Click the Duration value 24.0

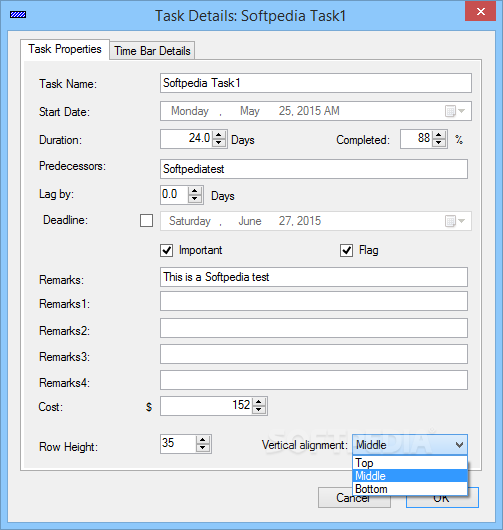point(199,138)
